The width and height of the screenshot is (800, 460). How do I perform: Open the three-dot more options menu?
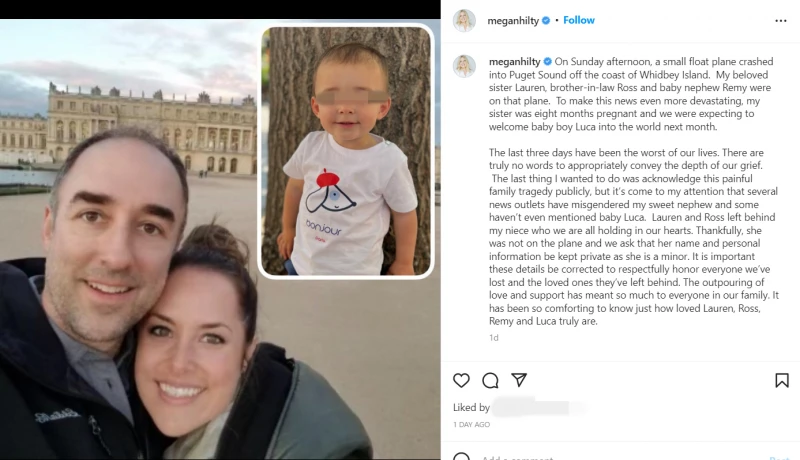tap(781, 21)
